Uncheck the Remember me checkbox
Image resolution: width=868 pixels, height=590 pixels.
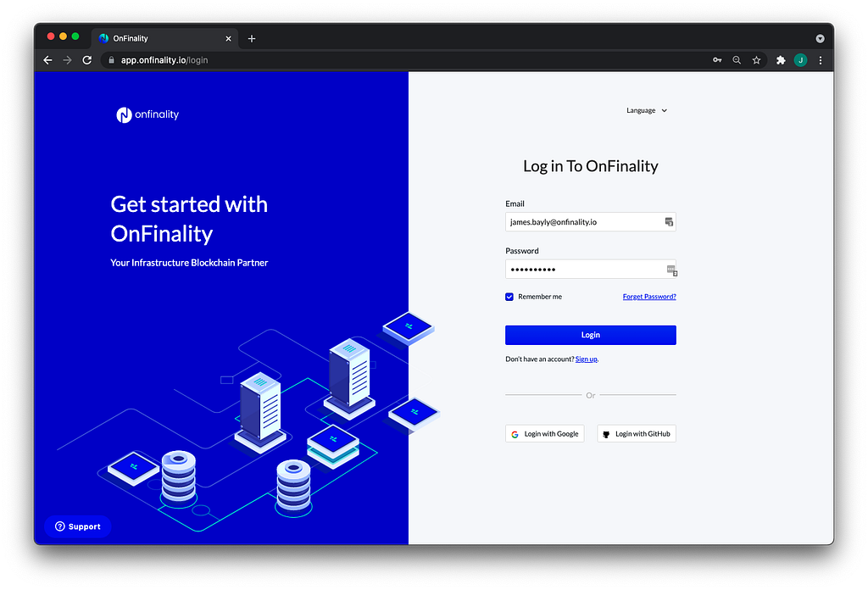509,297
